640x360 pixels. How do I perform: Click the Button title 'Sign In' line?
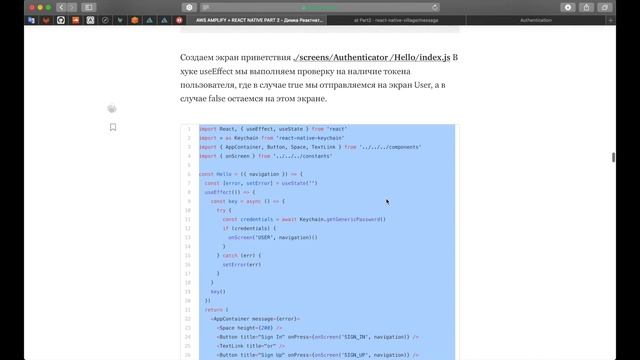(x=318, y=337)
